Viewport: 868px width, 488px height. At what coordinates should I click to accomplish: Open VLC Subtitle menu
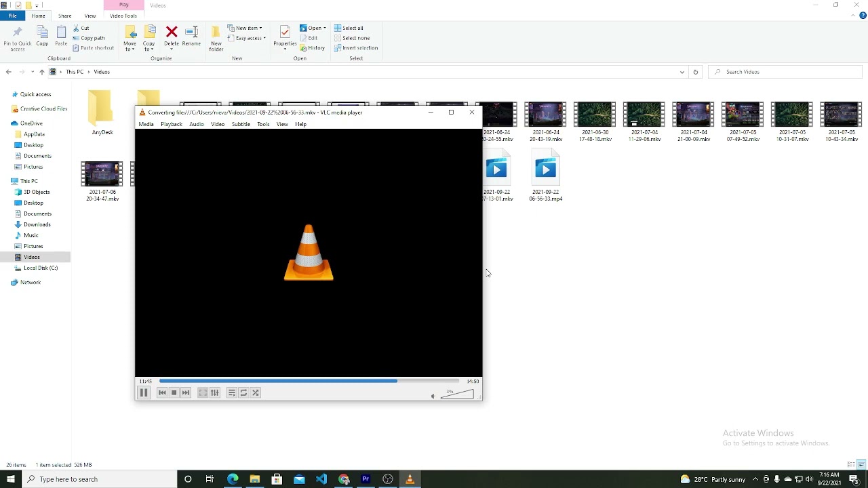pyautogui.click(x=241, y=124)
